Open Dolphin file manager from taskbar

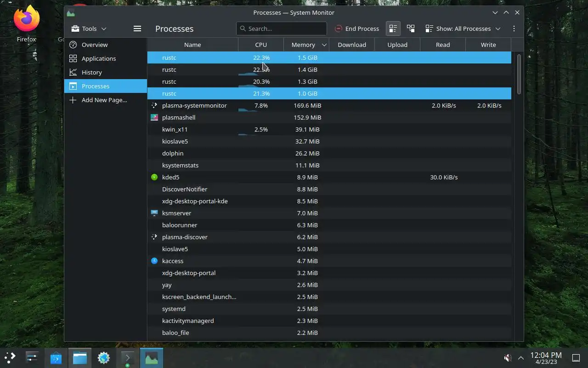[x=80, y=357]
